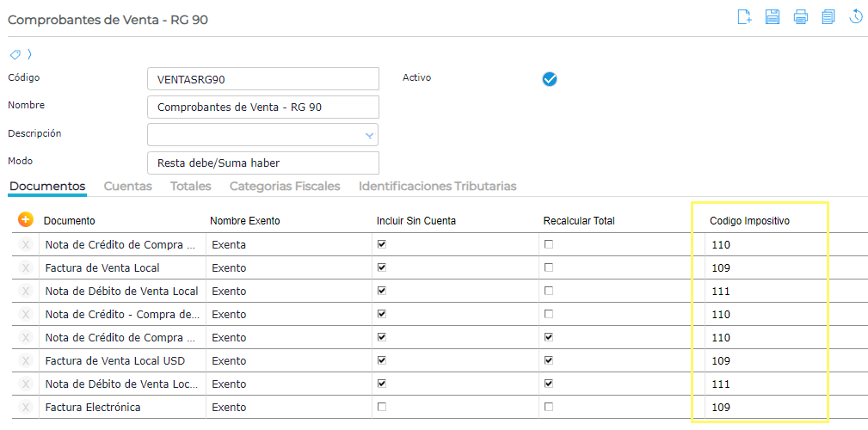868x430 pixels.
Task: Expand the Descripción dropdown arrow
Action: coord(369,136)
